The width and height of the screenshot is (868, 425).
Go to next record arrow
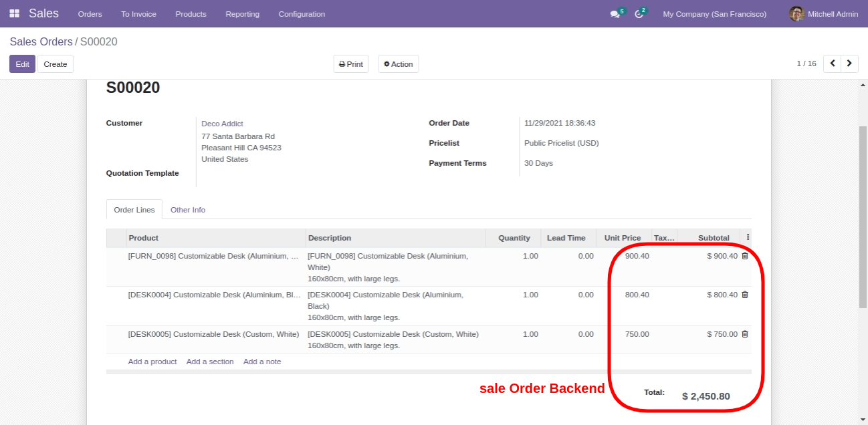(x=849, y=63)
